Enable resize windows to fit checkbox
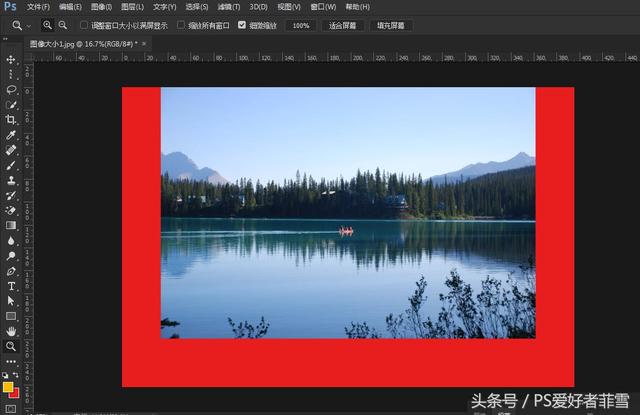Image resolution: width=640 pixels, height=415 pixels. [x=84, y=25]
